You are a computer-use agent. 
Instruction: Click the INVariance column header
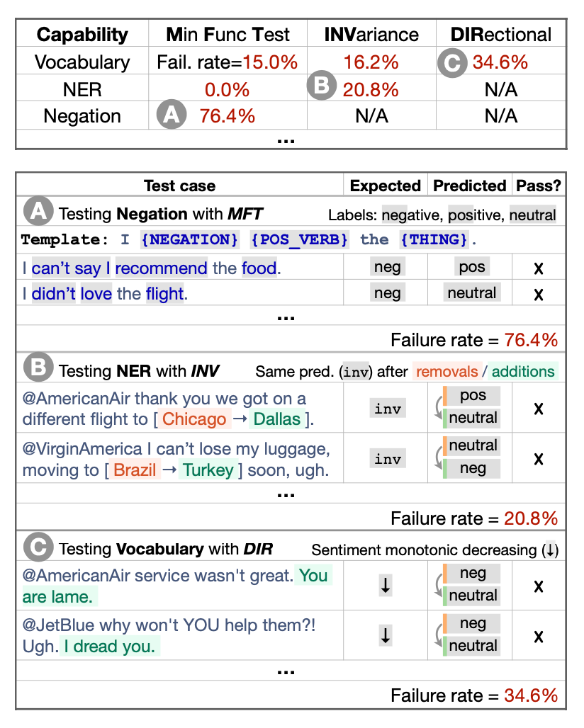[372, 34]
